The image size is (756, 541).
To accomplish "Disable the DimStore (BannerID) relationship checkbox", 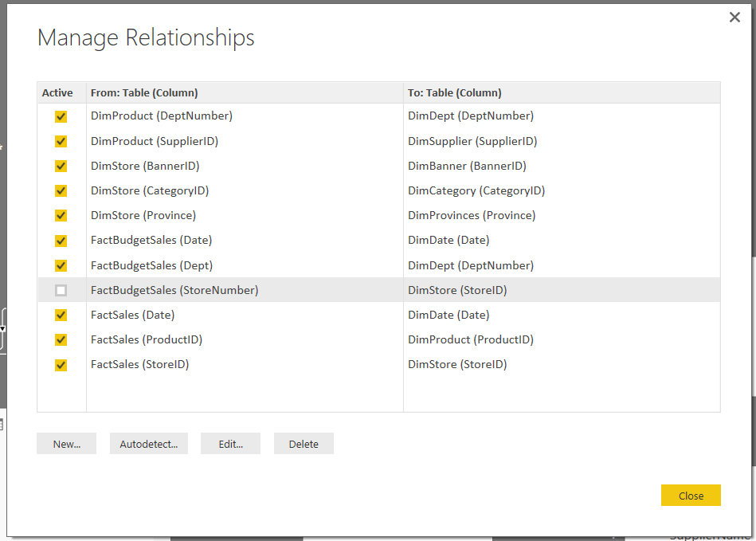I will click(61, 166).
